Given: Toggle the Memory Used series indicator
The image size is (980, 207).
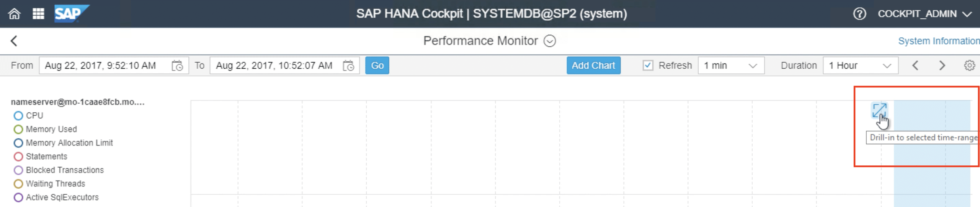Looking at the screenshot, I should pos(18,129).
